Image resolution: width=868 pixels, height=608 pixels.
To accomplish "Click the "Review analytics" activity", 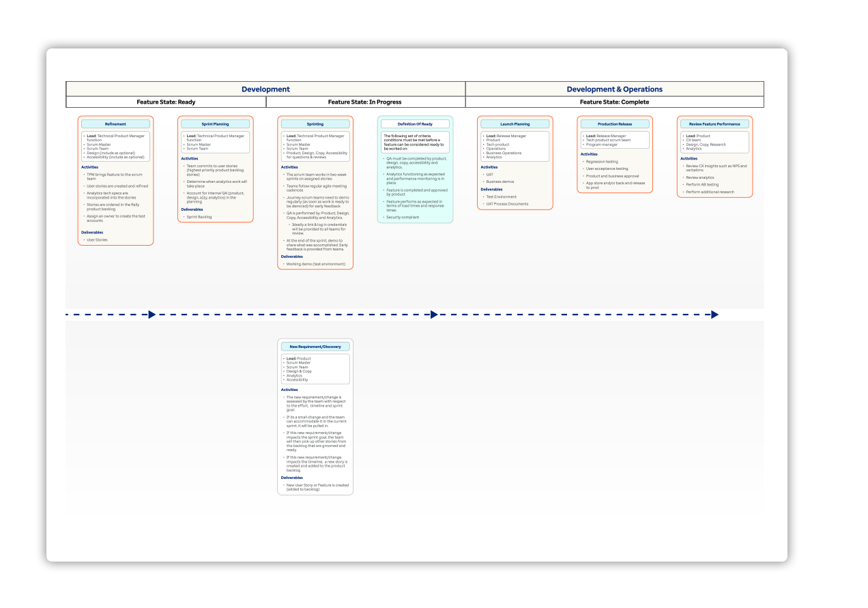I will point(700,177).
